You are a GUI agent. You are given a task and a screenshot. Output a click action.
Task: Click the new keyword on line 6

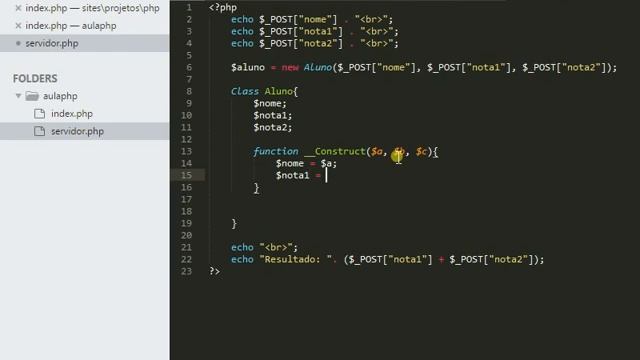click(290, 67)
